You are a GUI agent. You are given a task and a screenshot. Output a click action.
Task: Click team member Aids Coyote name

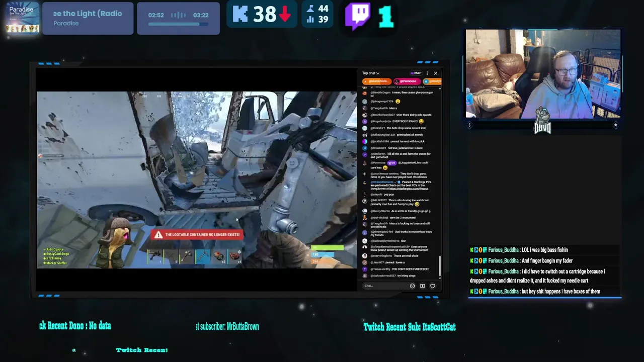point(54,250)
